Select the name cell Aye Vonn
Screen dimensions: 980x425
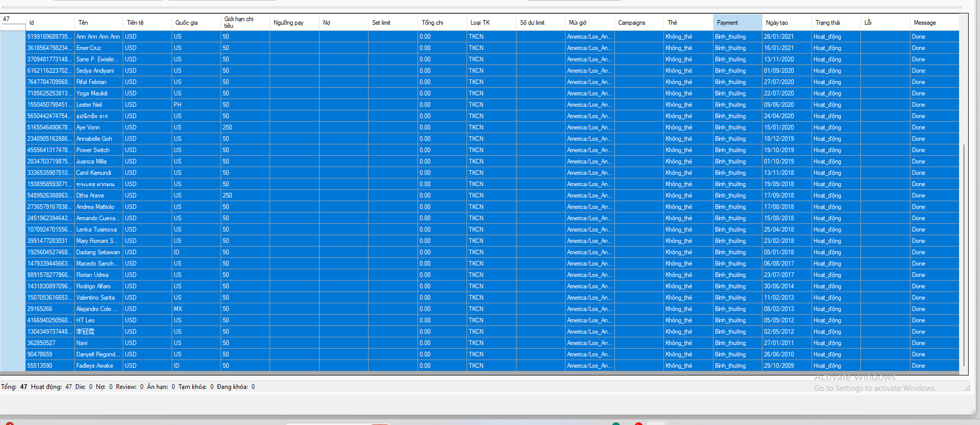pos(98,127)
